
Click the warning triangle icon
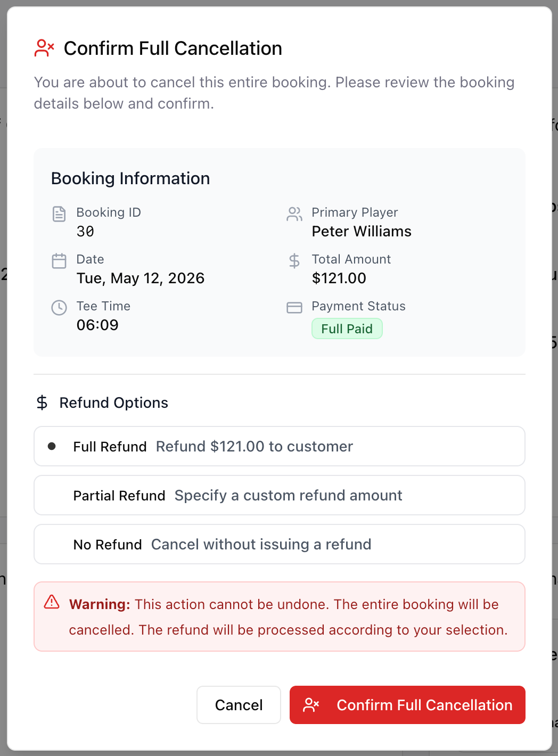[x=52, y=602]
